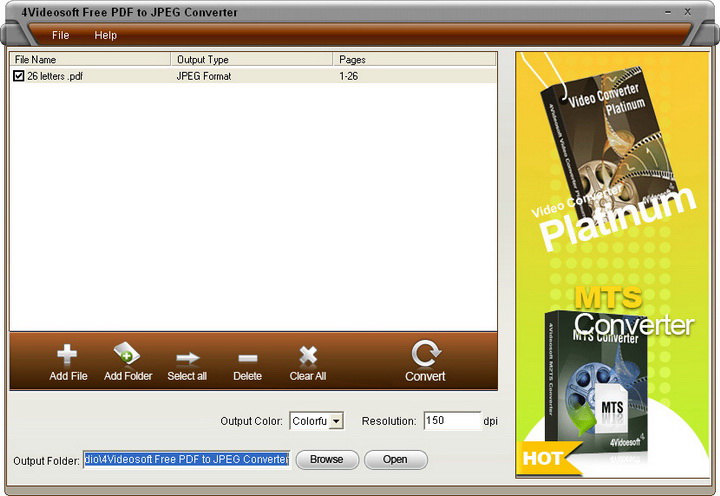Select the JPEG Format cell of the file row
Image resolution: width=720 pixels, height=496 pixels.
(x=204, y=76)
